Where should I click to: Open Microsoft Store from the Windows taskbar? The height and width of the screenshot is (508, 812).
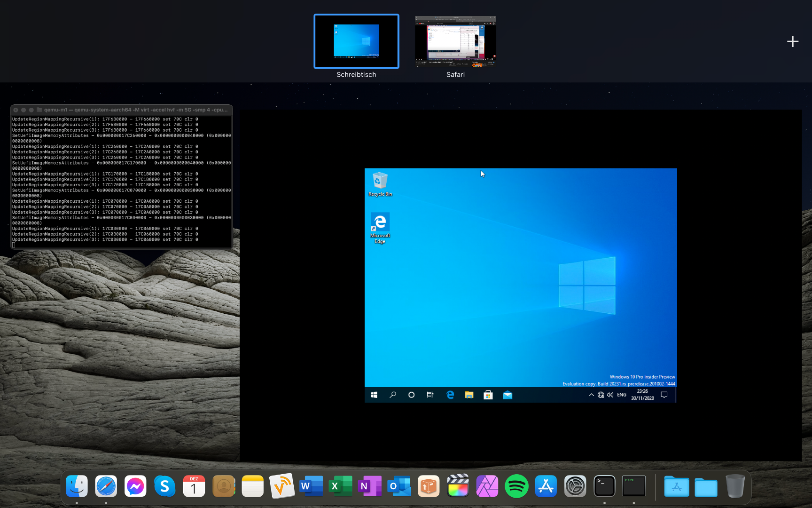[488, 395]
